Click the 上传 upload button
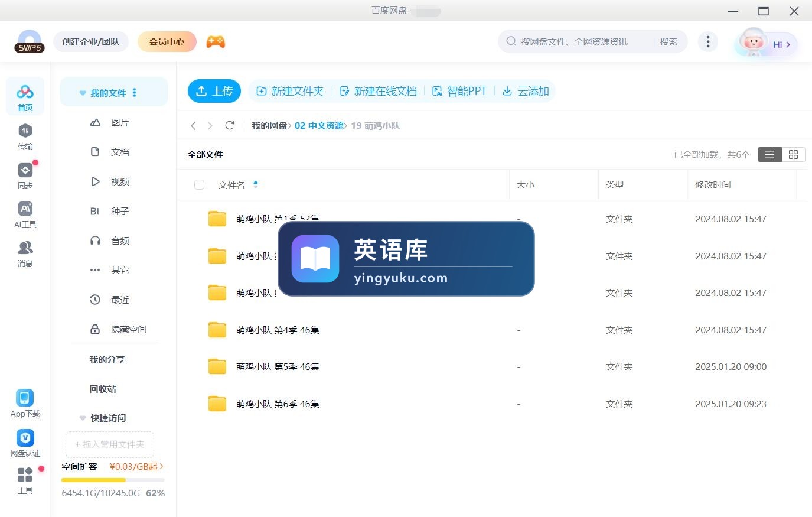The height and width of the screenshot is (517, 812). pyautogui.click(x=214, y=91)
